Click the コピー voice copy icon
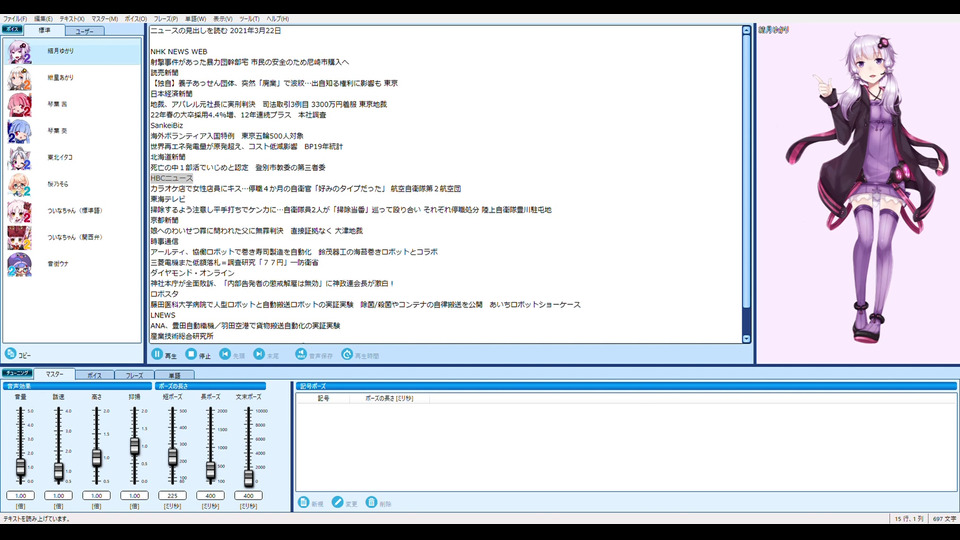 10,354
